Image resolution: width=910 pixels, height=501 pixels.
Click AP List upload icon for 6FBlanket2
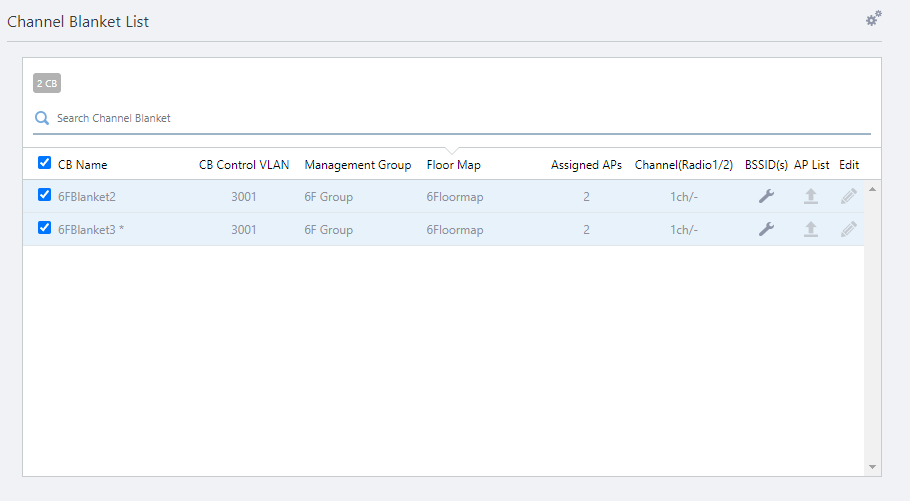(811, 197)
